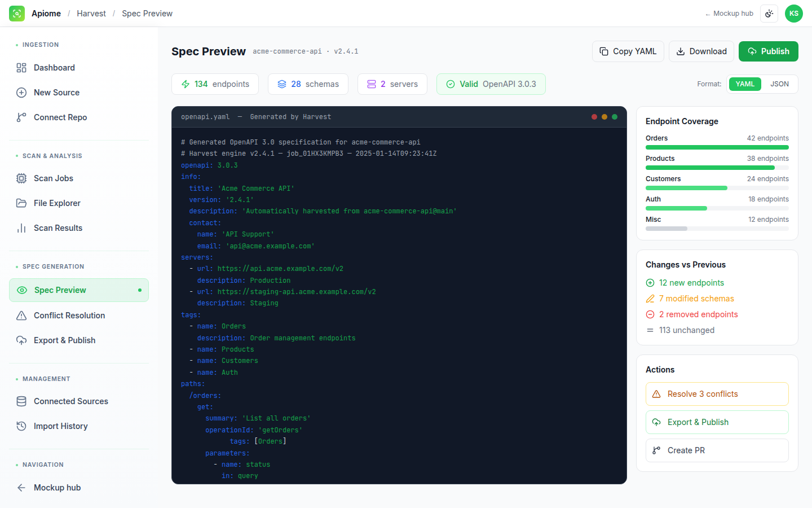Click the Dashboard grid icon
Image resolution: width=812 pixels, height=508 pixels.
click(21, 68)
